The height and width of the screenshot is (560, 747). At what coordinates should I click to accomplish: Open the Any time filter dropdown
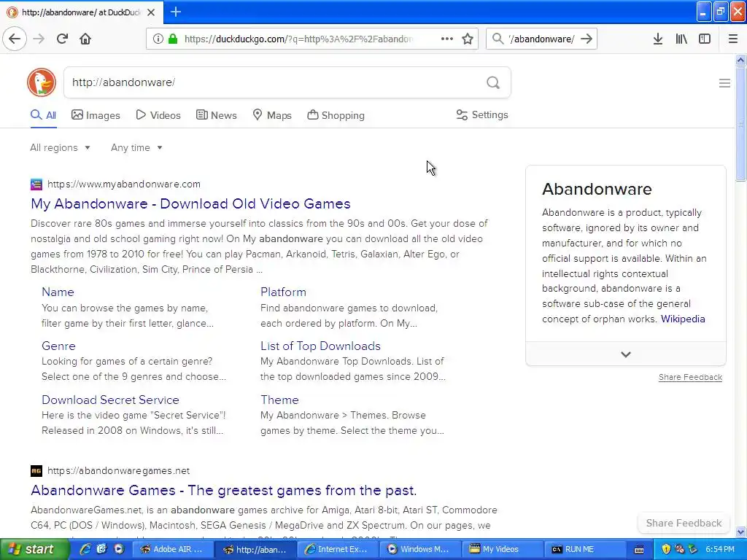136,147
